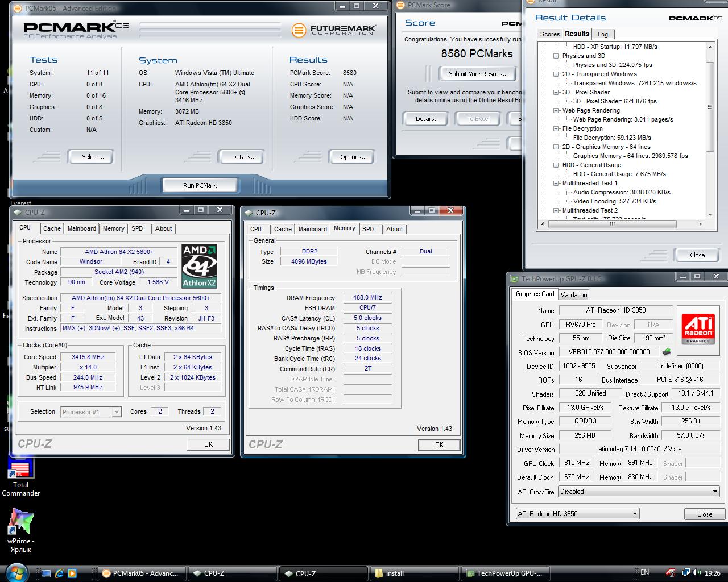The height and width of the screenshot is (582, 728).
Task: Switch to TechPowerUp GPU-Z taskbar button
Action: [506, 573]
